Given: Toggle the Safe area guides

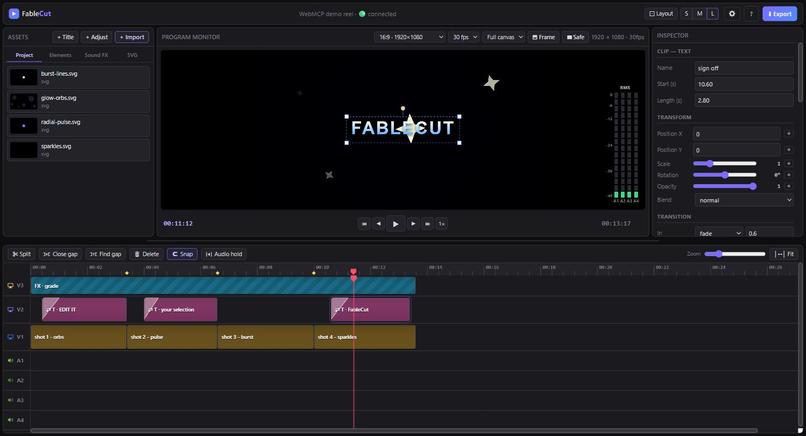Looking at the screenshot, I should tap(575, 37).
